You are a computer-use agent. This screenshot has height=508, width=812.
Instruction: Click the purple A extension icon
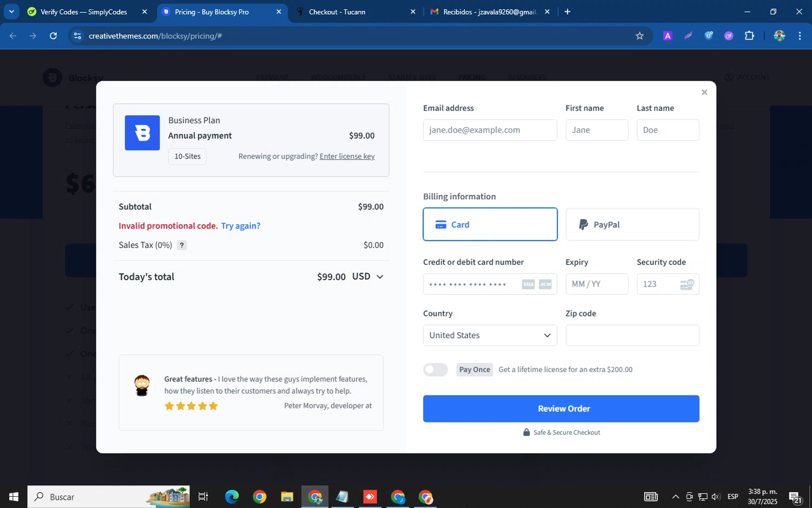(667, 36)
